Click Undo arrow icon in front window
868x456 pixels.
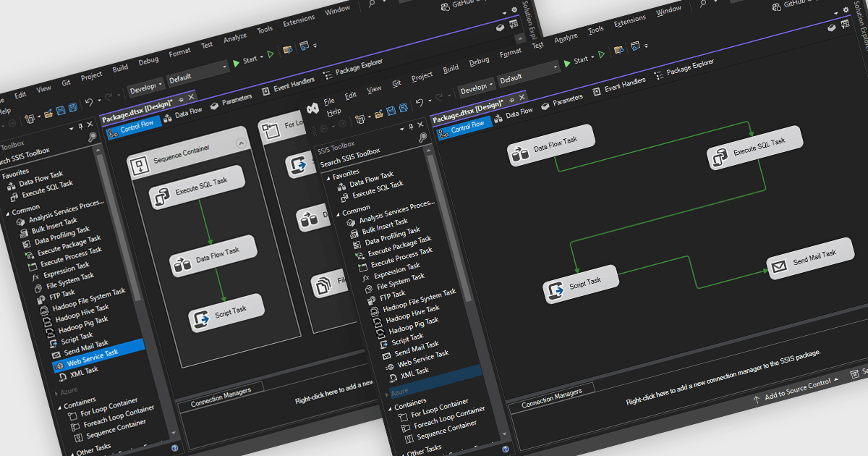tap(419, 104)
